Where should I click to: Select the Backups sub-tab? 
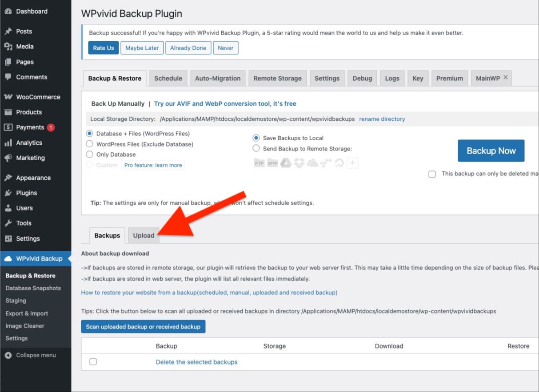point(107,235)
